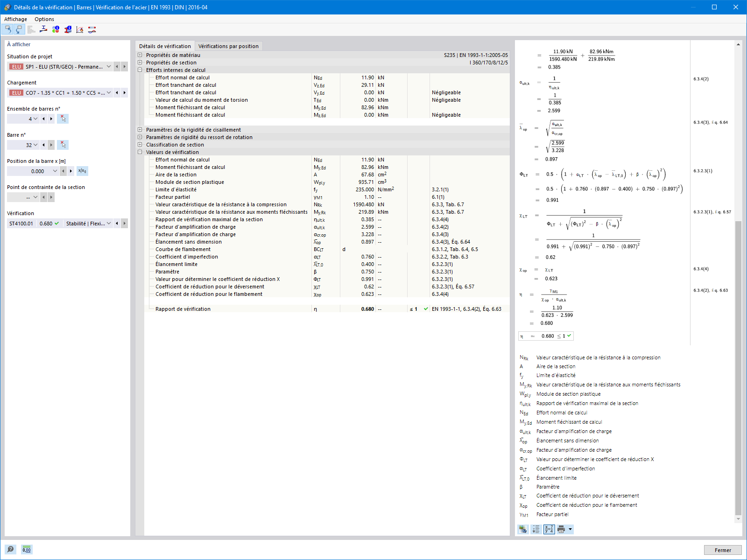
Task: Click Valeur de calcul du moment de torsion
Action: coord(327,100)
